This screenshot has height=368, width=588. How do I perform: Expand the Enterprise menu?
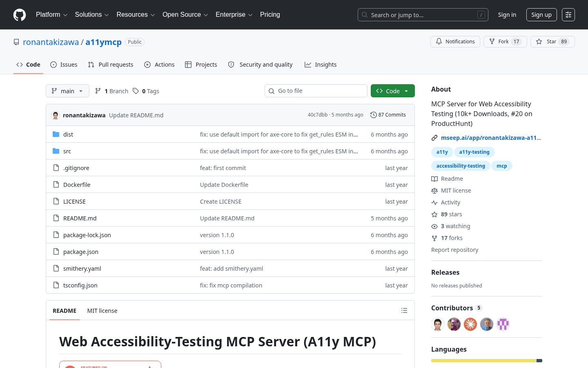click(234, 15)
